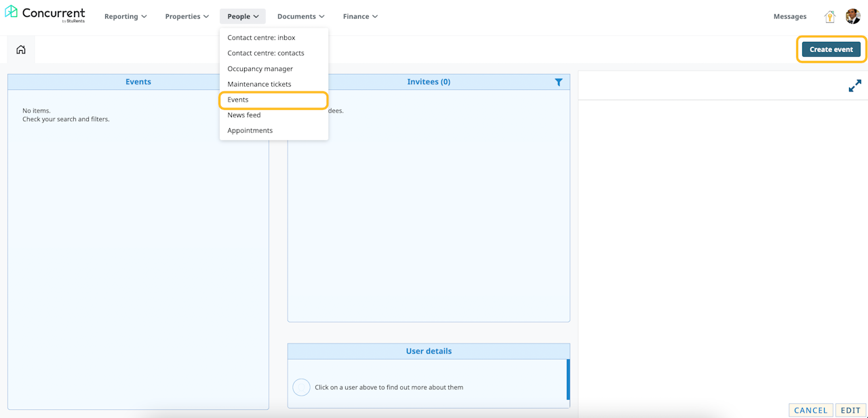This screenshot has width=868, height=418.
Task: Click the EDIT button
Action: pyautogui.click(x=851, y=410)
